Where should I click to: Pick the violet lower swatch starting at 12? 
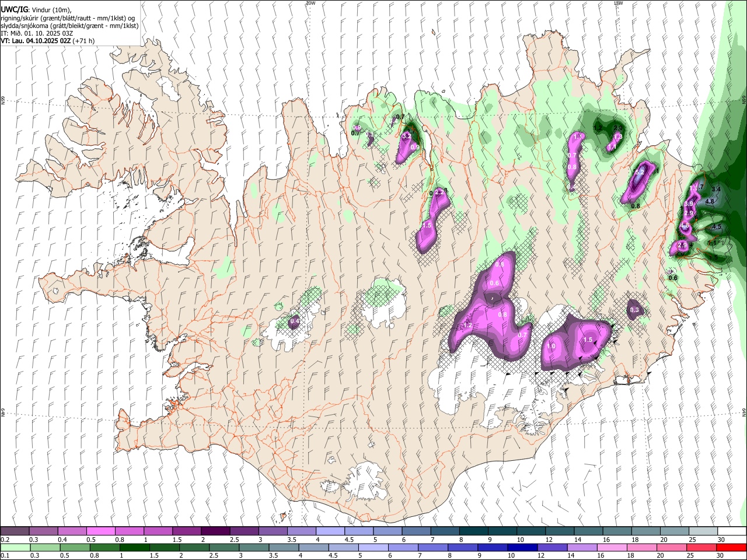pos(552,547)
